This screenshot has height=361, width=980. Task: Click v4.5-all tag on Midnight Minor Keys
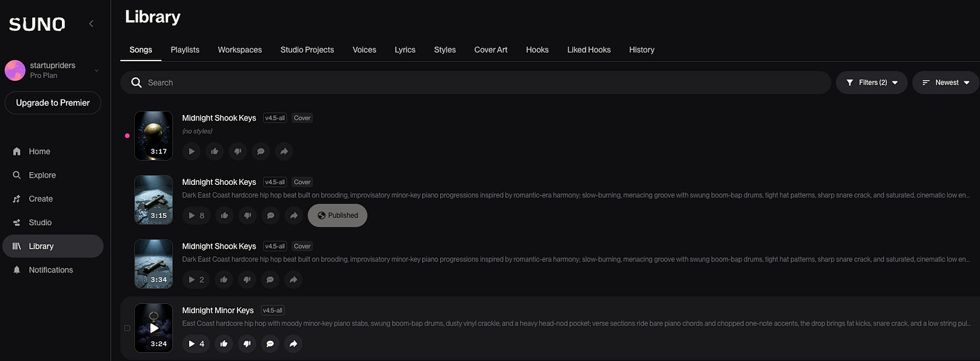click(x=273, y=311)
